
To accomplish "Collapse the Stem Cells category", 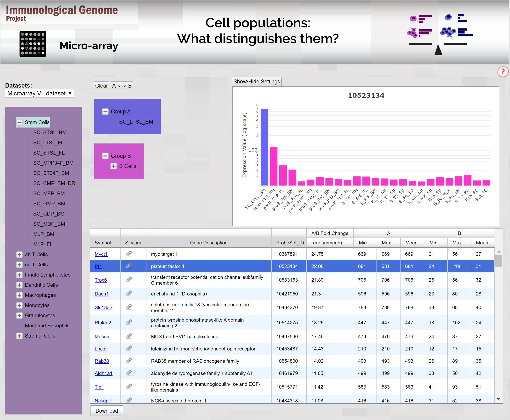I will point(19,122).
